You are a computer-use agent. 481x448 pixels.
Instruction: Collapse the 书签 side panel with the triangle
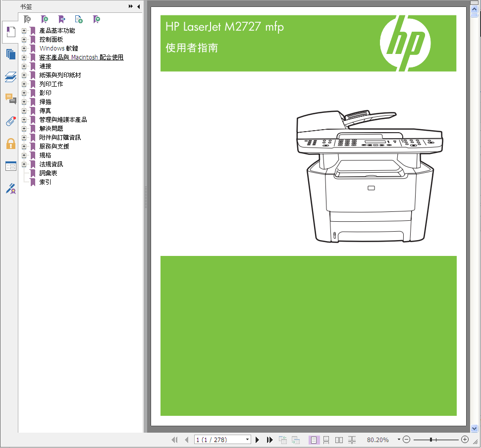[139, 6]
